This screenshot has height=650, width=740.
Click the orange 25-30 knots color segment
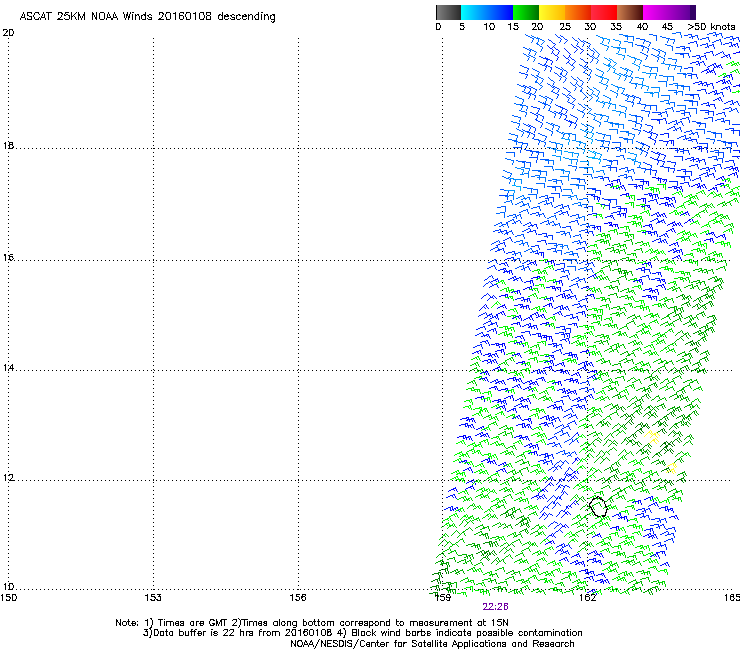pyautogui.click(x=578, y=12)
